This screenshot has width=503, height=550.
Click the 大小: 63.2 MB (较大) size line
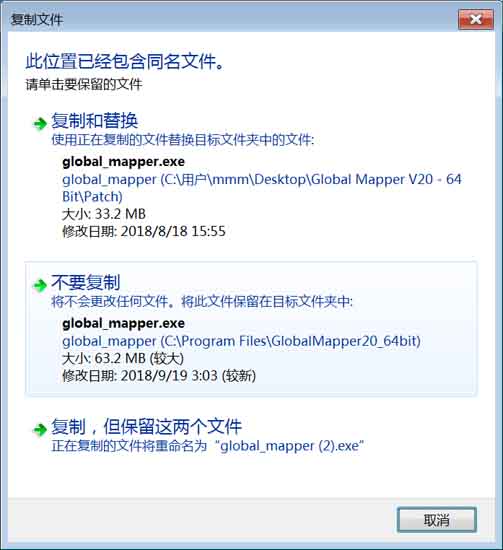[123, 358]
